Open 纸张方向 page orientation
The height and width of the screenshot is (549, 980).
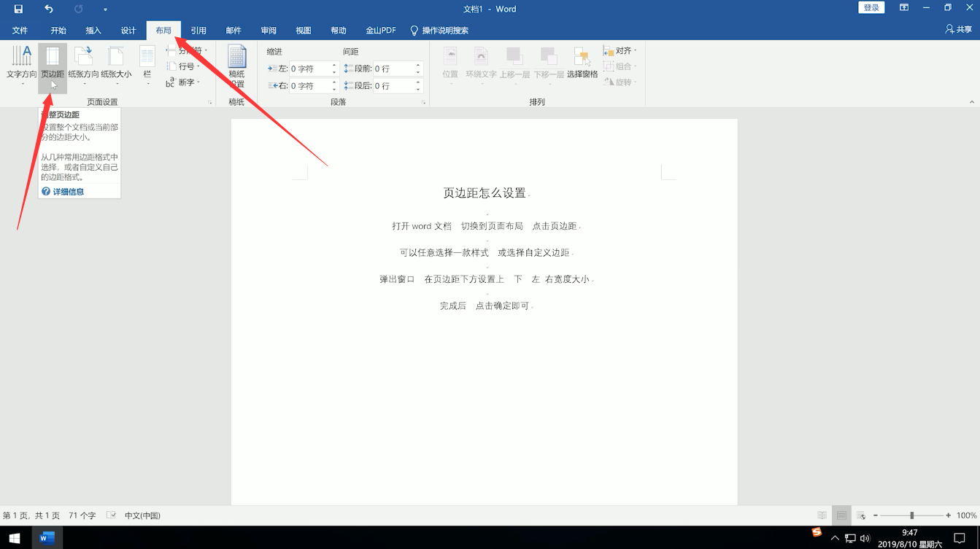[84, 66]
